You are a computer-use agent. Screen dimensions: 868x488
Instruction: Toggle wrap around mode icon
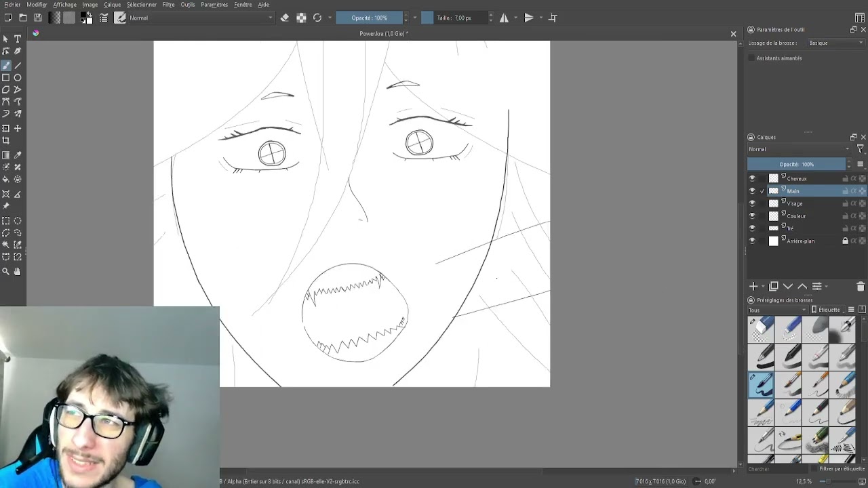(553, 18)
